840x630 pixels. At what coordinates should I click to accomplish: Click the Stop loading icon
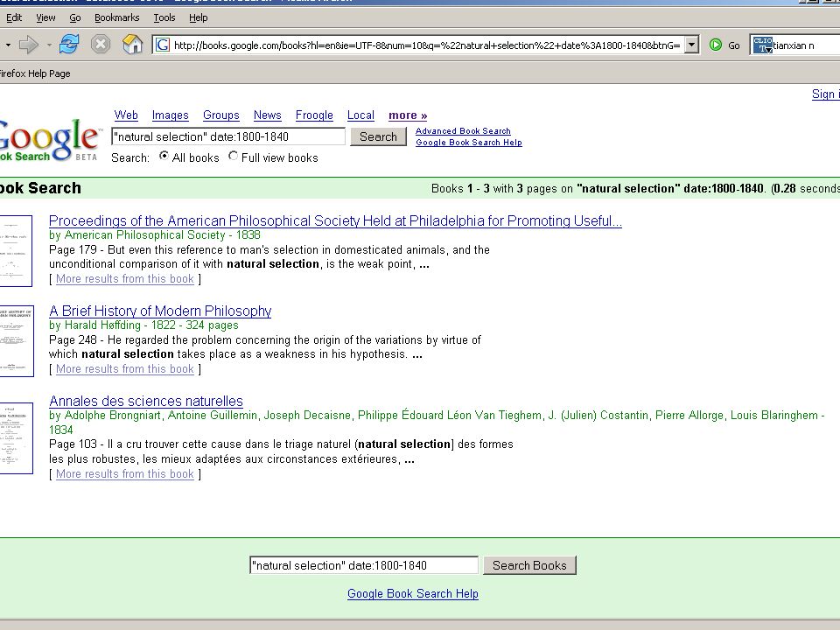(x=100, y=44)
